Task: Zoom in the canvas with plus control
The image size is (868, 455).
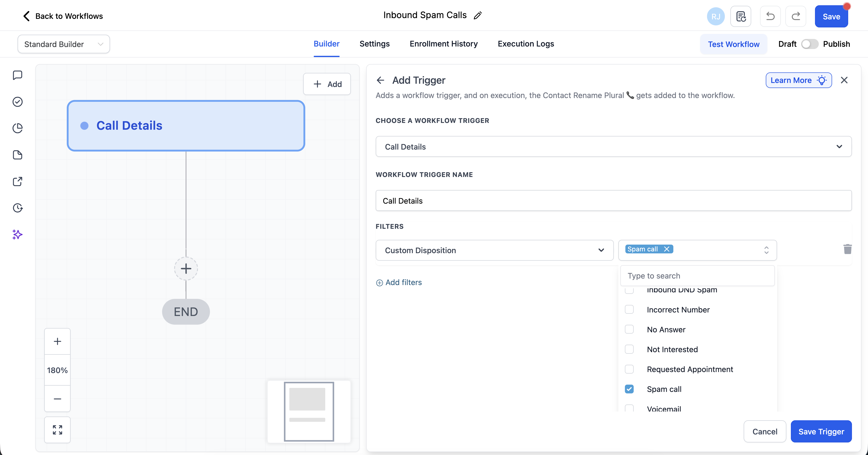Action: coord(57,341)
